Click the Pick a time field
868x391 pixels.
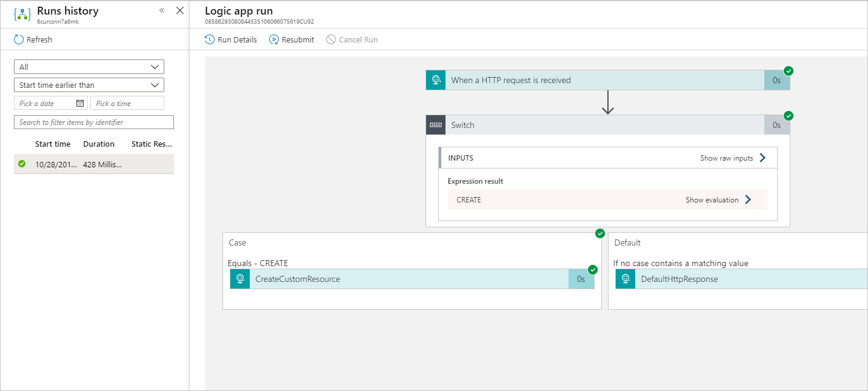click(x=127, y=103)
